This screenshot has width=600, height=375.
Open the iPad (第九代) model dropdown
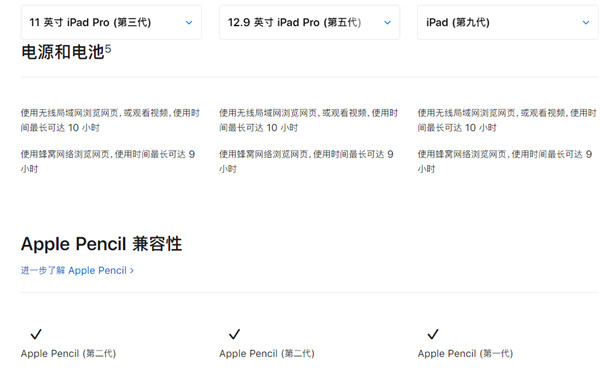pos(508,23)
